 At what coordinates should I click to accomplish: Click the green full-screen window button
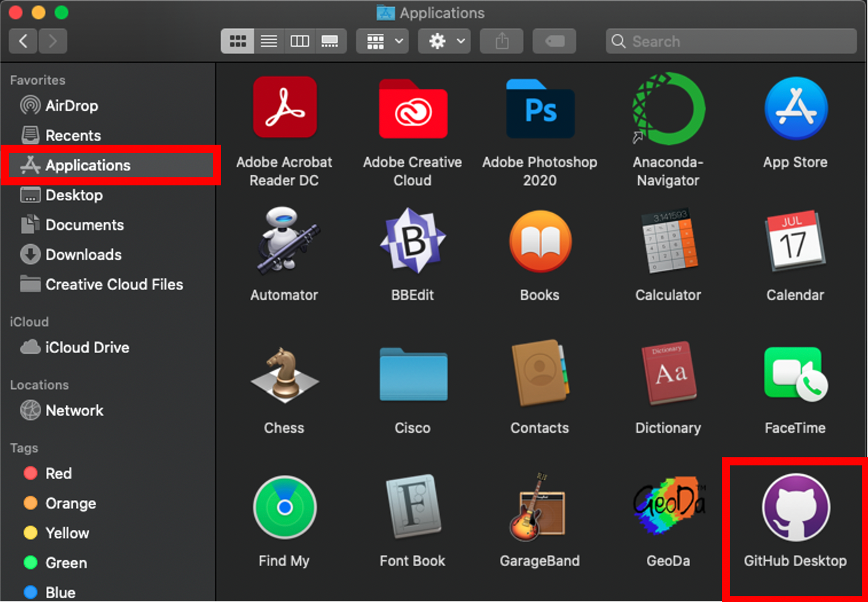click(x=62, y=13)
